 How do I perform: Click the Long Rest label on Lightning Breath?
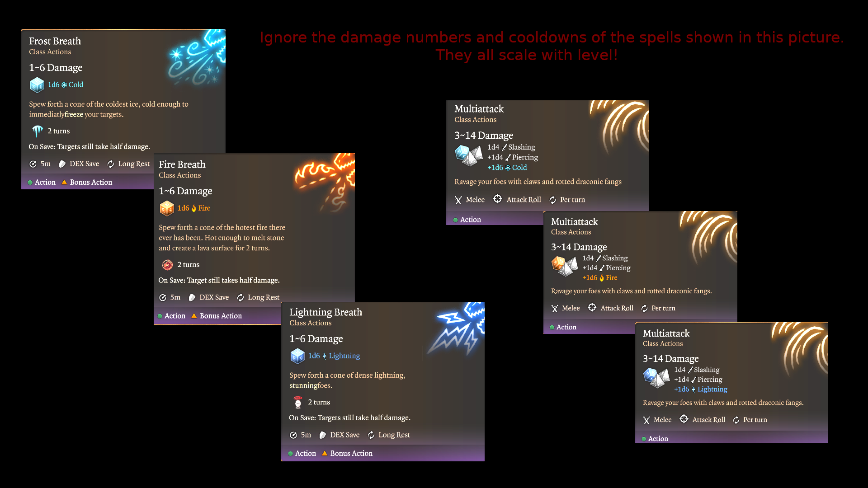pos(394,435)
